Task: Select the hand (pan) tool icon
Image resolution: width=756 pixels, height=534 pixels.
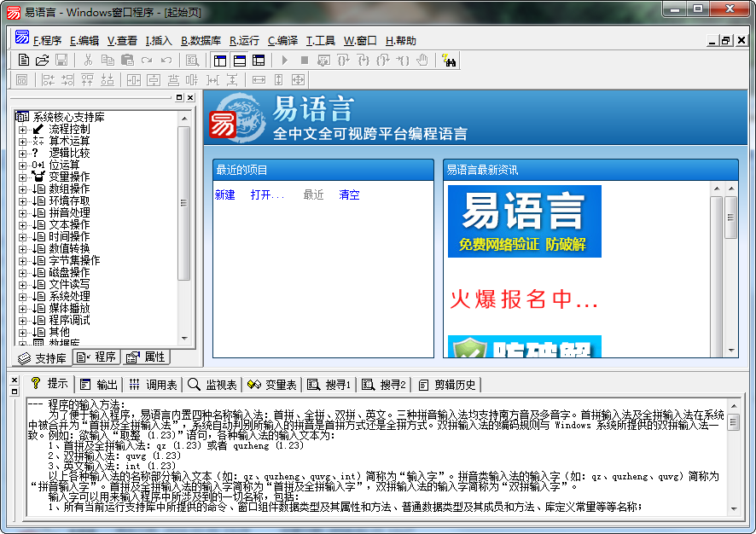Action: point(422,60)
